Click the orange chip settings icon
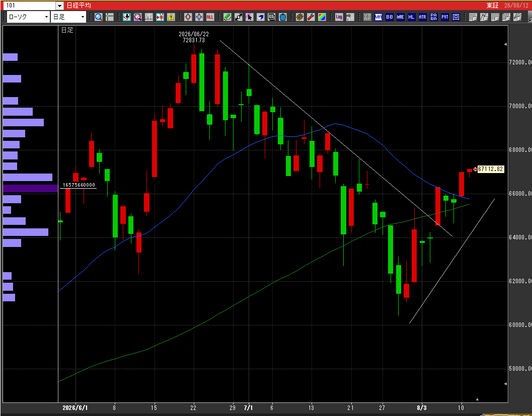532x416 pixels. [299, 17]
